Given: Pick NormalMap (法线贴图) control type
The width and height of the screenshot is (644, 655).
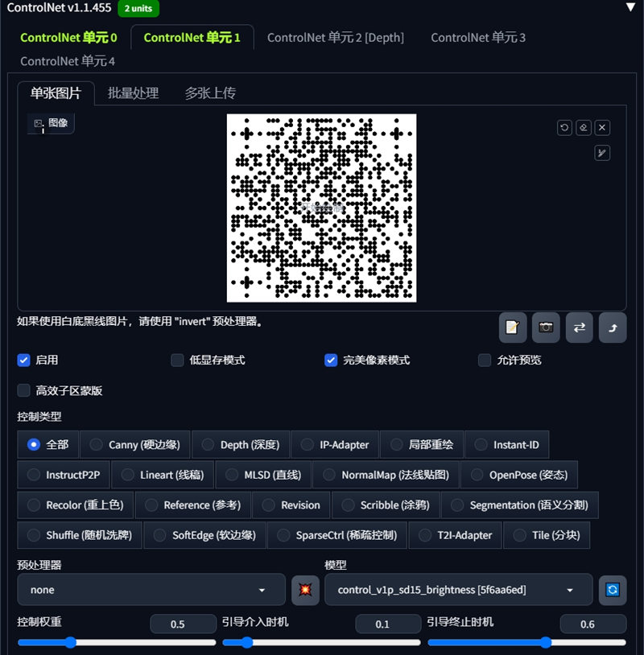Looking at the screenshot, I should coord(386,475).
